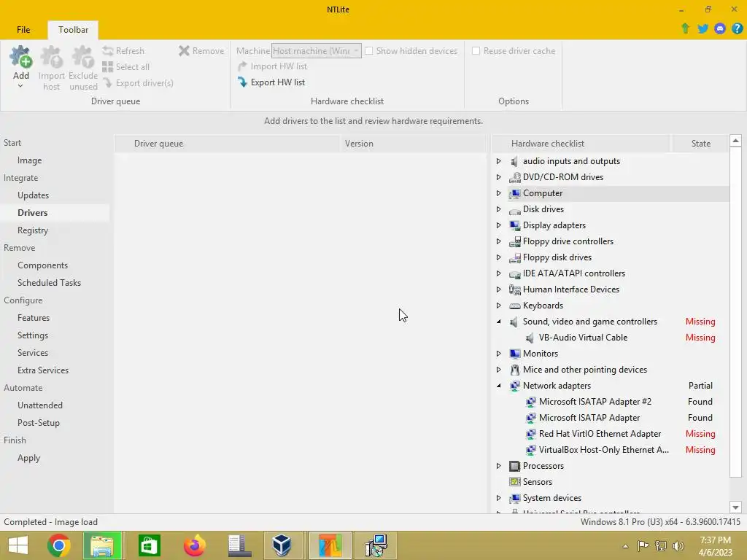
Task: Open VirtualBox from taskbar
Action: tap(282, 545)
